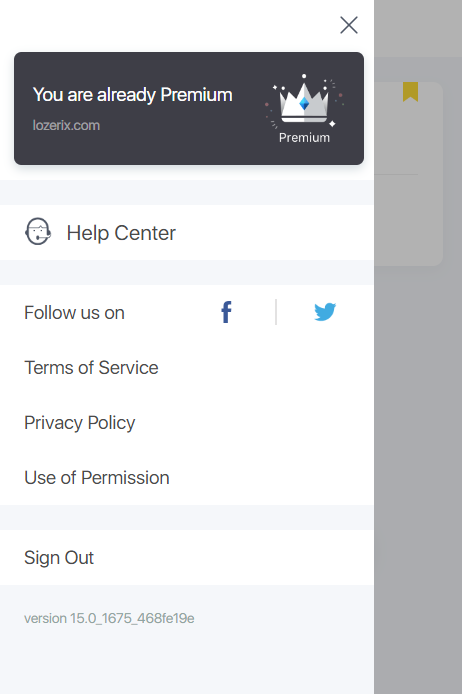
Task: View the Privacy Policy
Action: [x=80, y=423]
